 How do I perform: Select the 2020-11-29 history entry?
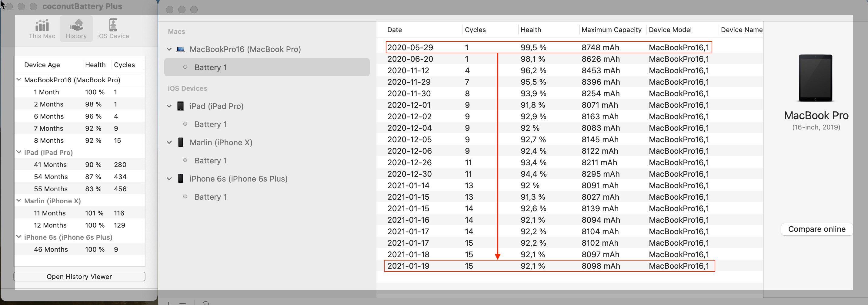pyautogui.click(x=569, y=82)
